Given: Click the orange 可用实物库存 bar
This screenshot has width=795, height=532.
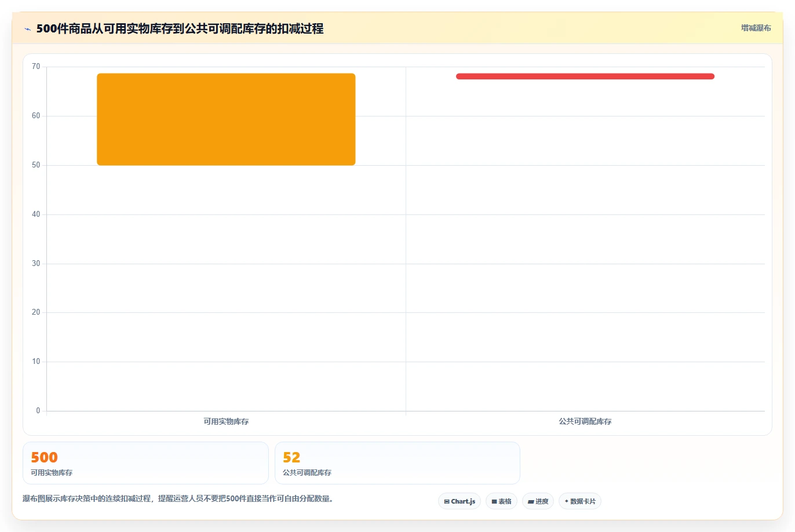Looking at the screenshot, I should (x=226, y=119).
